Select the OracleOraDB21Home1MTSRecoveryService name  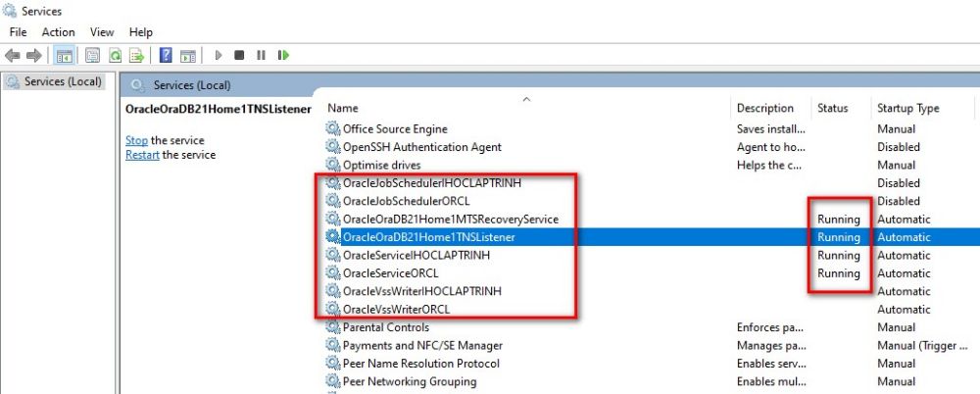point(451,220)
